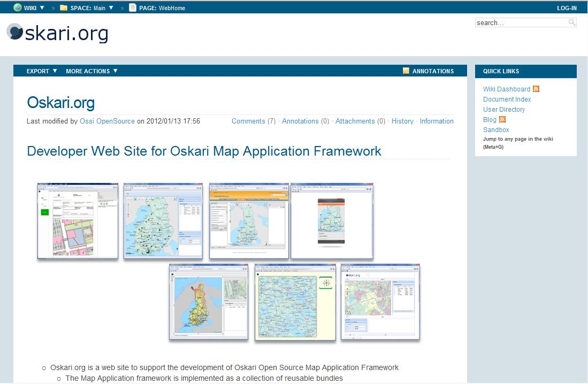
Task: Open the WIKI menu label
Action: tap(30, 8)
